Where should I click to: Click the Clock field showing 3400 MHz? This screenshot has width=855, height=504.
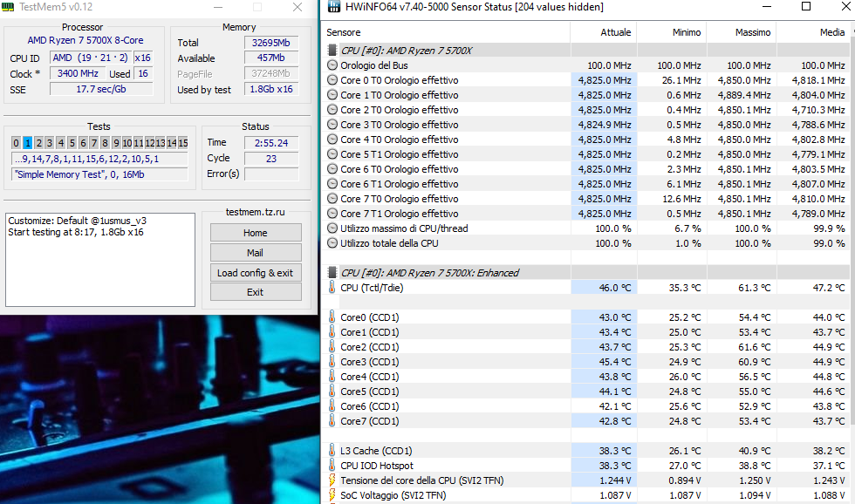point(78,73)
